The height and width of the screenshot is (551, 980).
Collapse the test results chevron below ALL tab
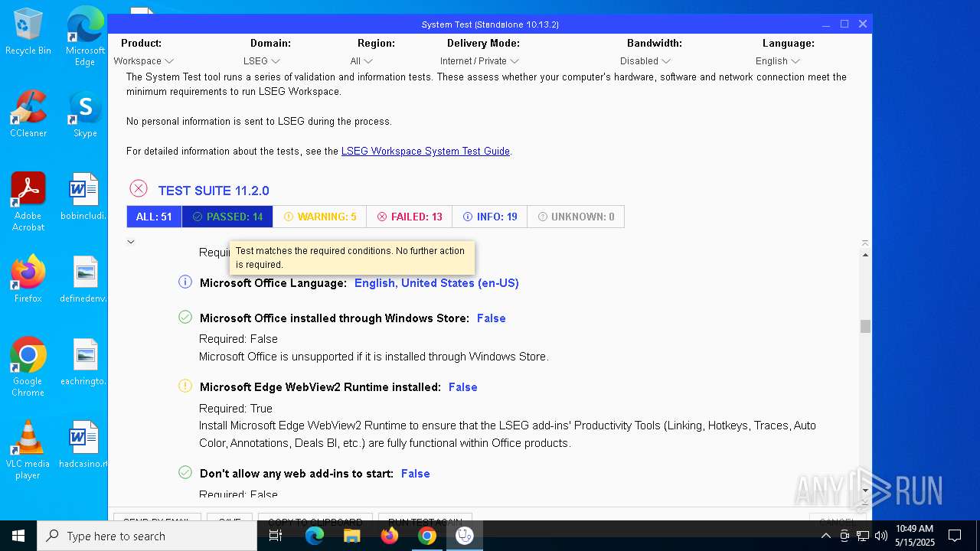tap(131, 242)
